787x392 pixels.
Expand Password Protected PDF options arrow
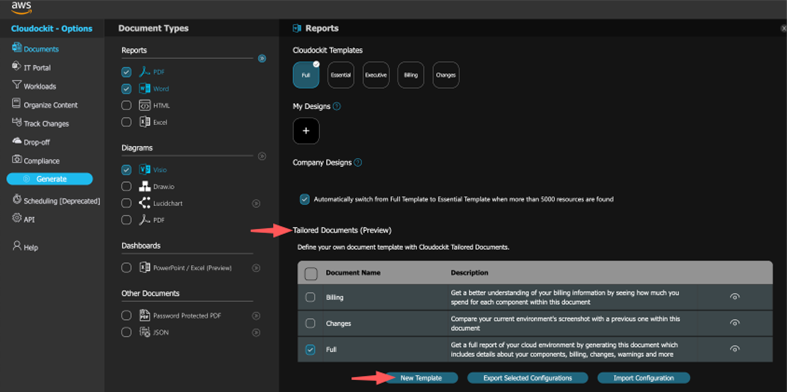256,316
